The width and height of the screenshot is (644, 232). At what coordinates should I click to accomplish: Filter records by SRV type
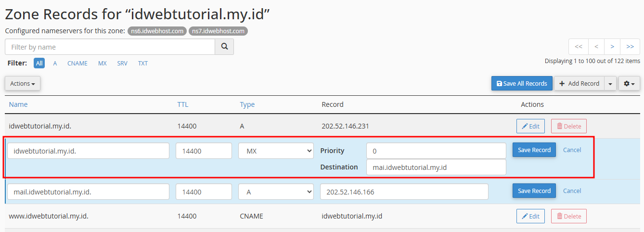point(122,63)
